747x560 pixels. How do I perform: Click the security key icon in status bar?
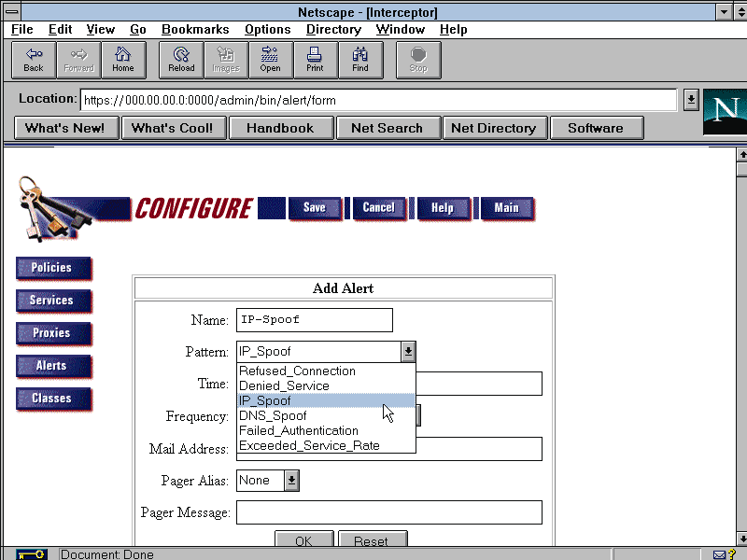point(30,553)
